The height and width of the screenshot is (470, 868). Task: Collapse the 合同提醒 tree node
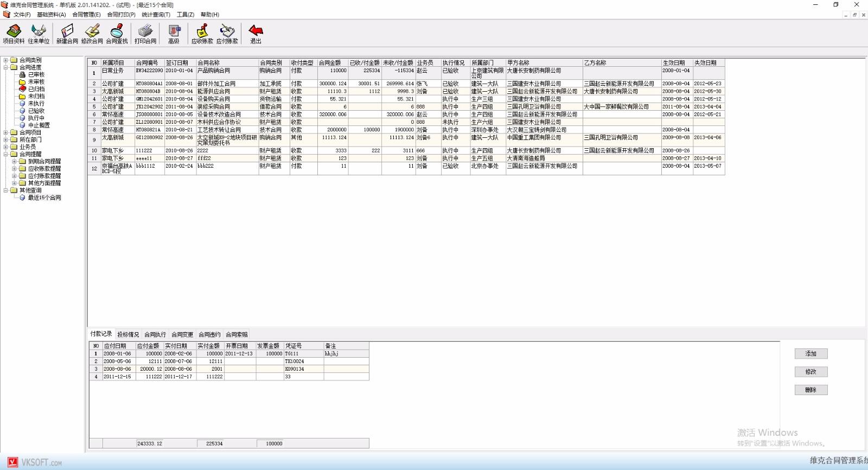6,154
